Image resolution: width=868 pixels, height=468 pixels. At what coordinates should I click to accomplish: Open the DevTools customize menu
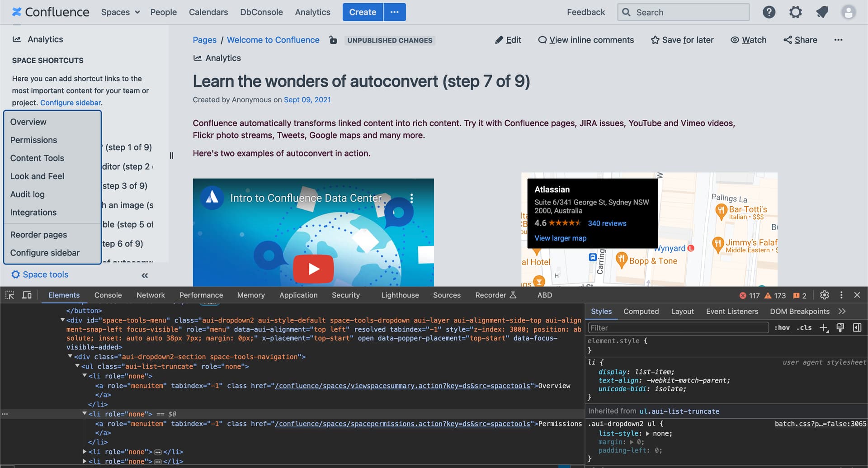[841, 295]
